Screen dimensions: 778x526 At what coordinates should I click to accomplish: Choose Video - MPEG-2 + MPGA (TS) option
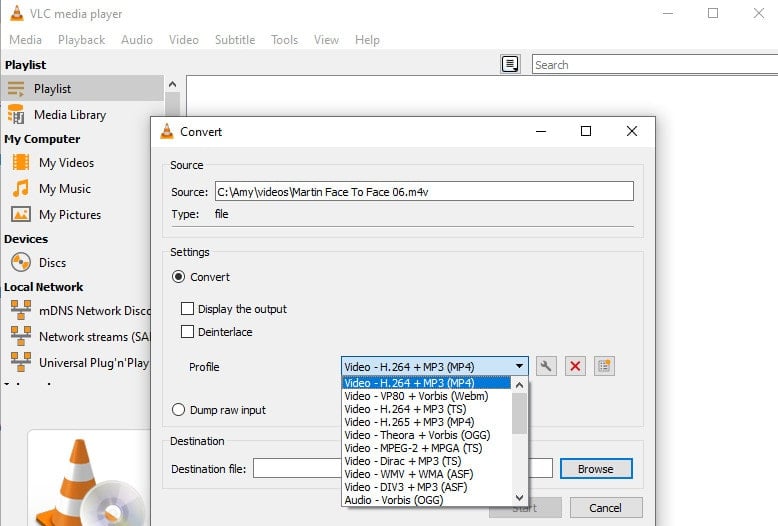coord(426,448)
